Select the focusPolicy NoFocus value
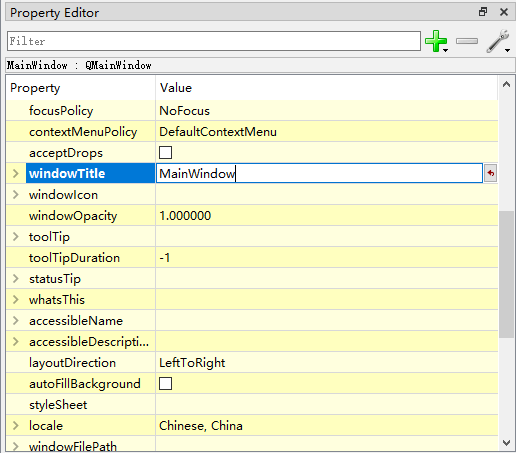This screenshot has width=516, height=453. click(x=184, y=111)
